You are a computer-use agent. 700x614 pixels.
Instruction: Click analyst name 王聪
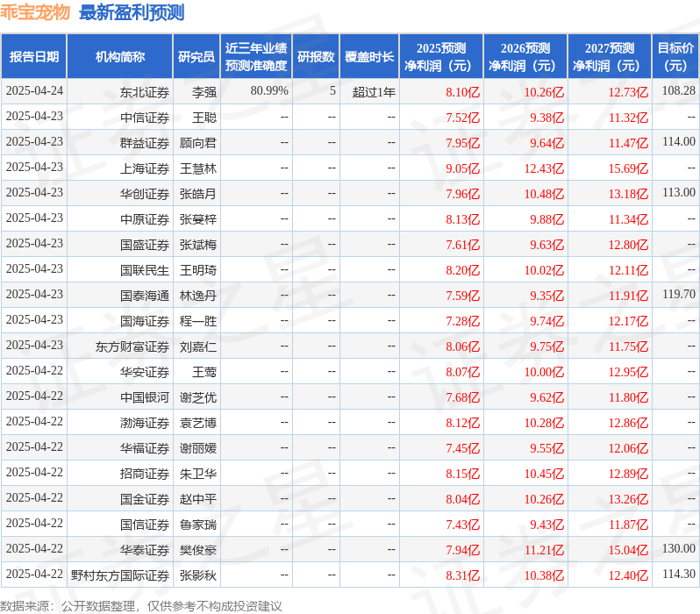204,118
